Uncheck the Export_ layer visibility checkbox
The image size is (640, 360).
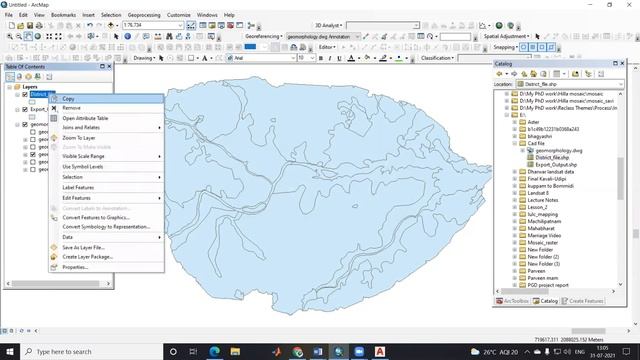25,109
